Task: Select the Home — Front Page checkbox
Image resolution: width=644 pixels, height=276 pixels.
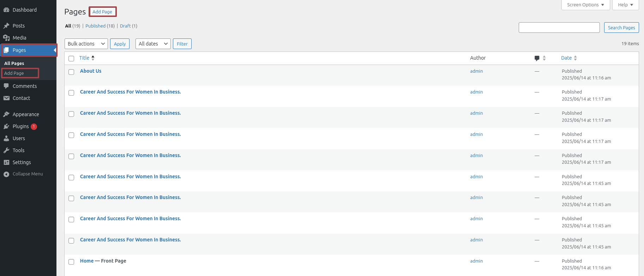Action: (71, 262)
